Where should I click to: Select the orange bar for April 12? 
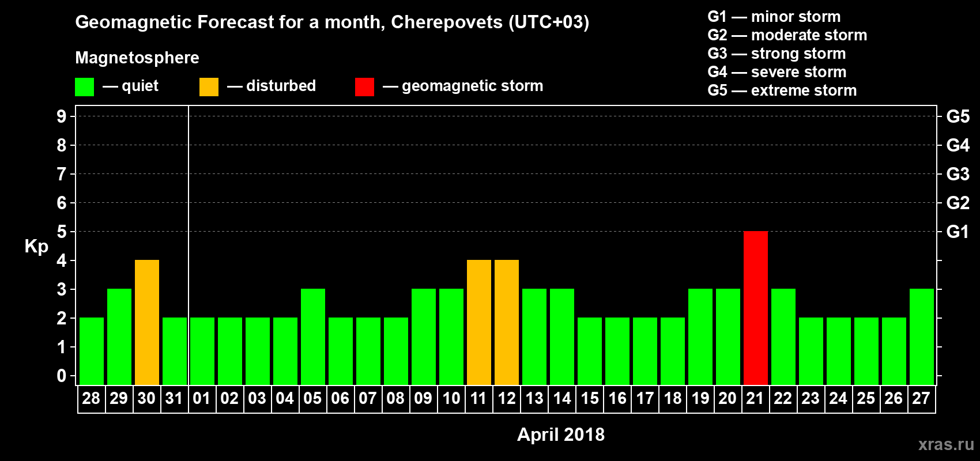(507, 322)
